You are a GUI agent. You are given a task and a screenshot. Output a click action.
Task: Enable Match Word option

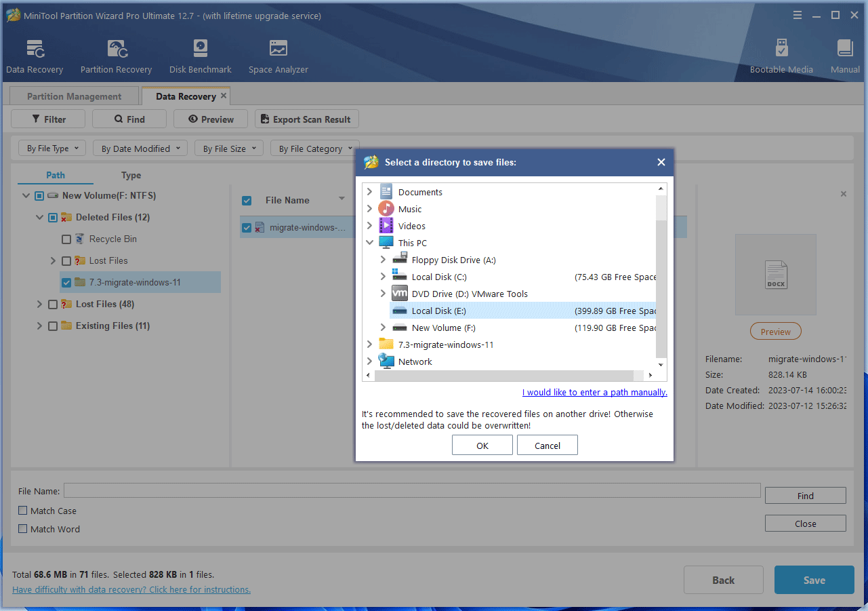[x=23, y=529]
